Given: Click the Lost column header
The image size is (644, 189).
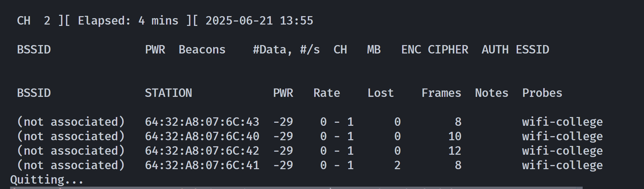Looking at the screenshot, I should (x=381, y=93).
